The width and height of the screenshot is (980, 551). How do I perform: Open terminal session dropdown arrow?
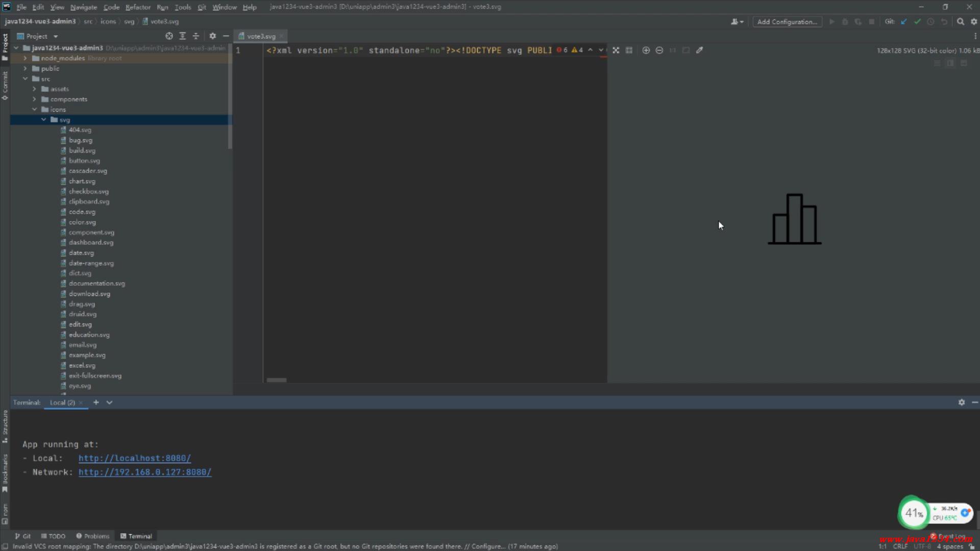pos(109,403)
